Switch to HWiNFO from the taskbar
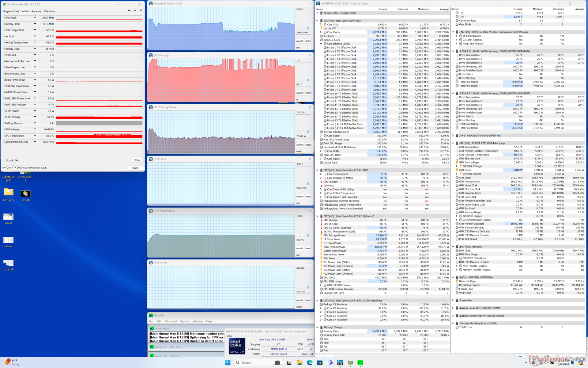The height and width of the screenshot is (368, 588). (x=340, y=362)
